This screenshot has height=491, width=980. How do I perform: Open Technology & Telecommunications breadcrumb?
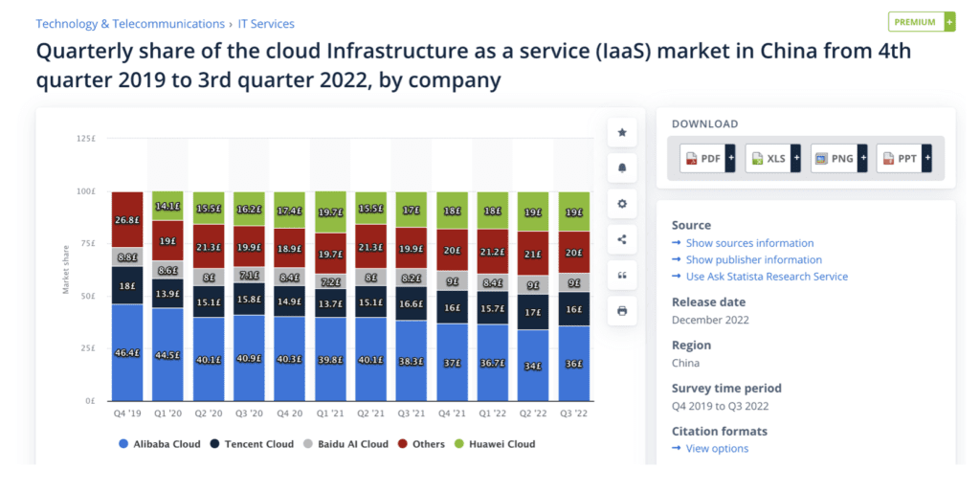pos(130,24)
